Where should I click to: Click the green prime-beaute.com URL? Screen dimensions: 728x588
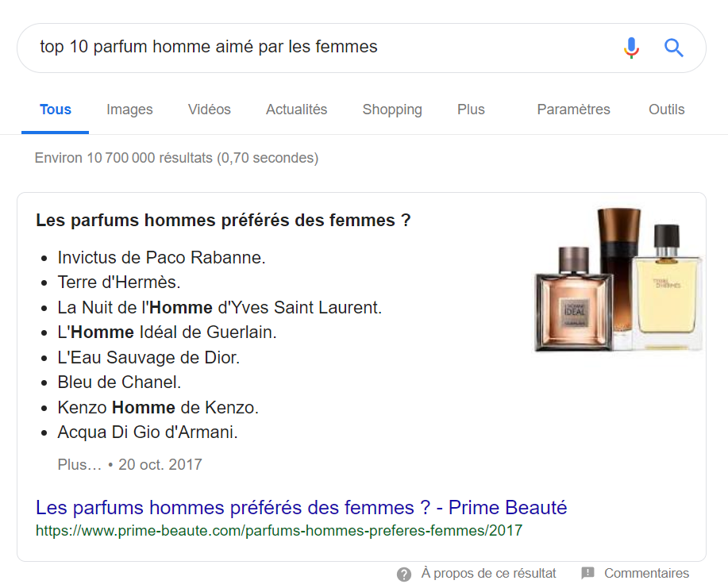coord(279,530)
